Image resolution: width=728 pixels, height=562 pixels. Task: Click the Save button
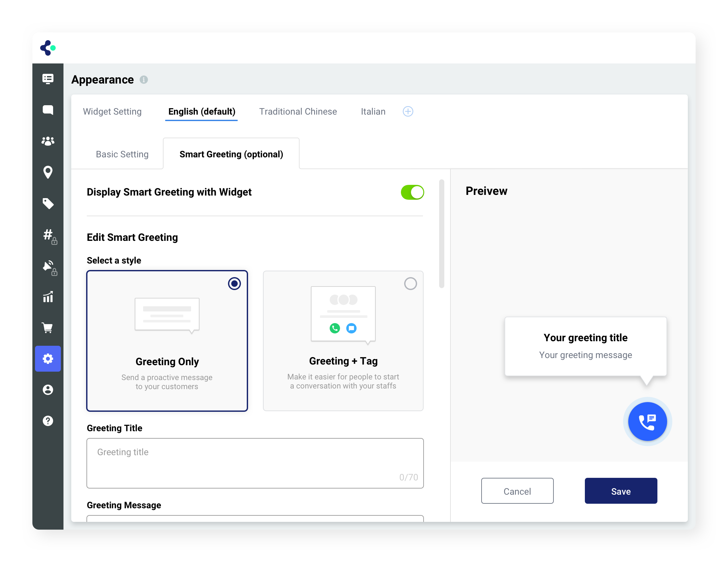(620, 491)
